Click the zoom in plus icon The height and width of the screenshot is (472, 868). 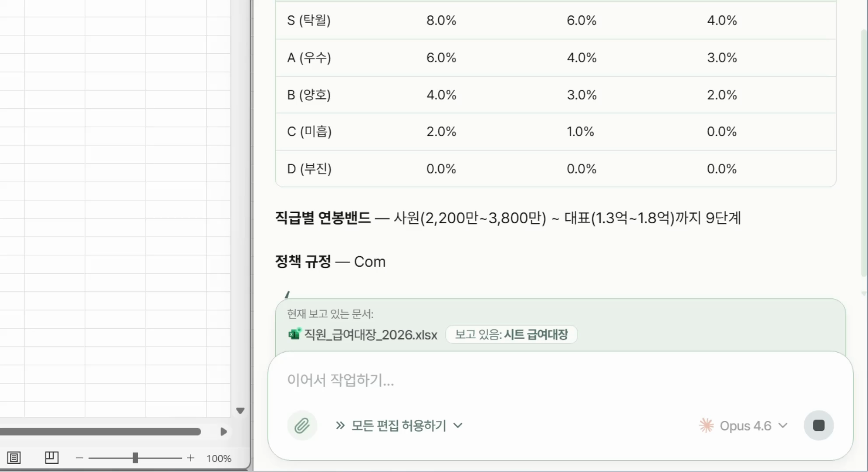pos(191,458)
